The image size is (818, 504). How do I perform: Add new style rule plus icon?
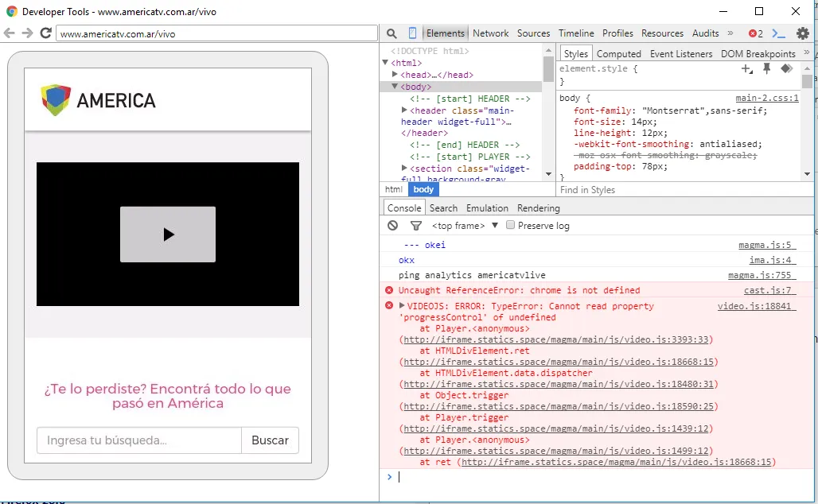pos(747,69)
